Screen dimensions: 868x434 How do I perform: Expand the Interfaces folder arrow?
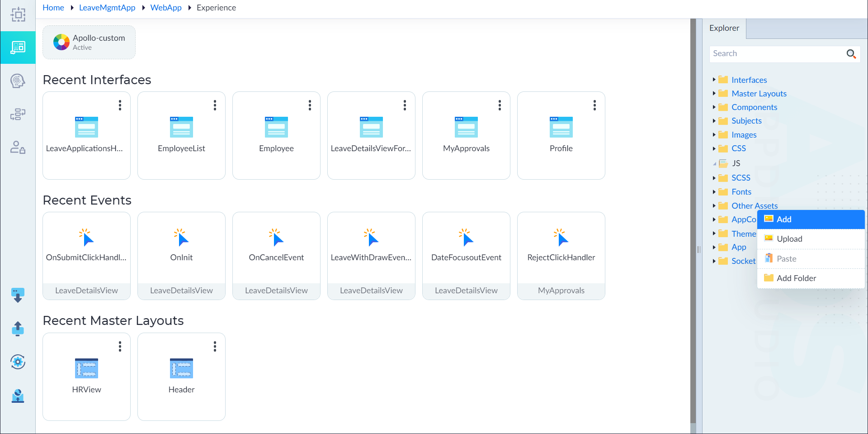(x=714, y=80)
